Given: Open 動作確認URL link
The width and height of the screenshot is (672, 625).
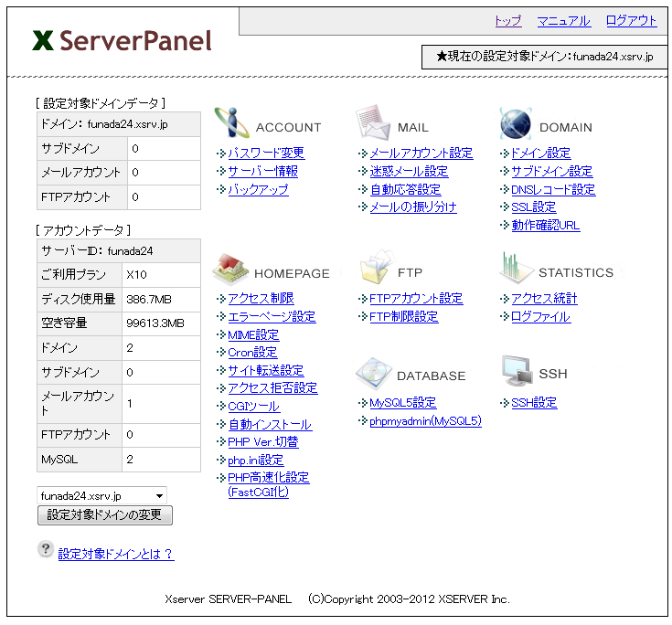Looking at the screenshot, I should tap(546, 225).
